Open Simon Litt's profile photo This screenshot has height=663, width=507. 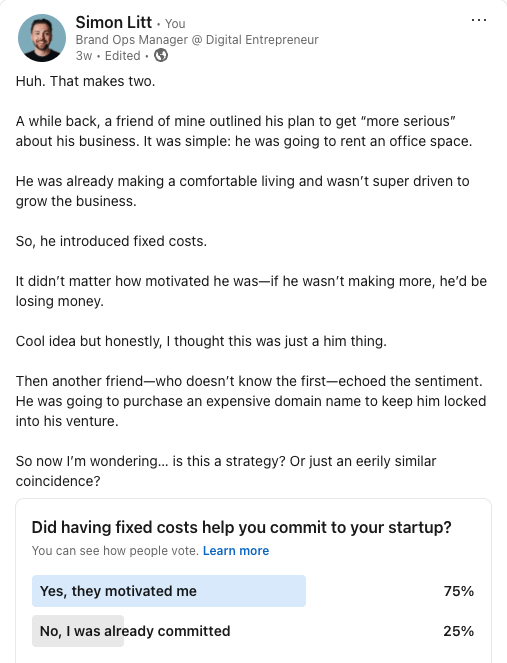(42, 38)
